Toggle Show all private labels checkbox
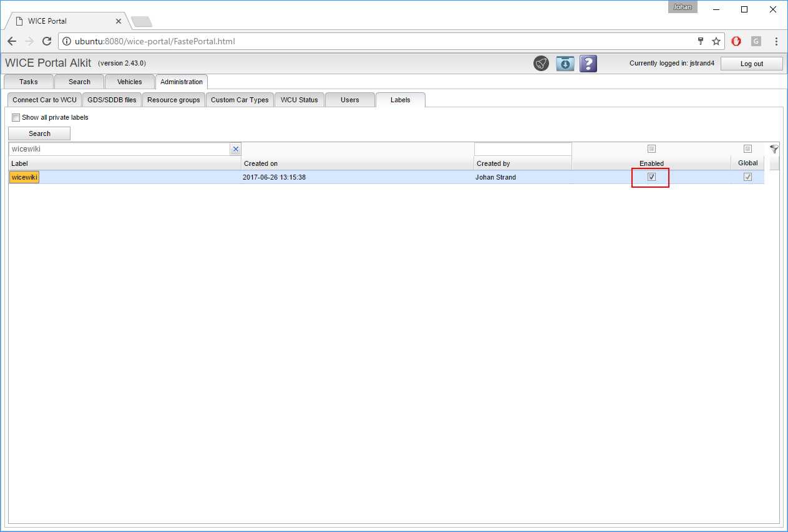 (16, 117)
